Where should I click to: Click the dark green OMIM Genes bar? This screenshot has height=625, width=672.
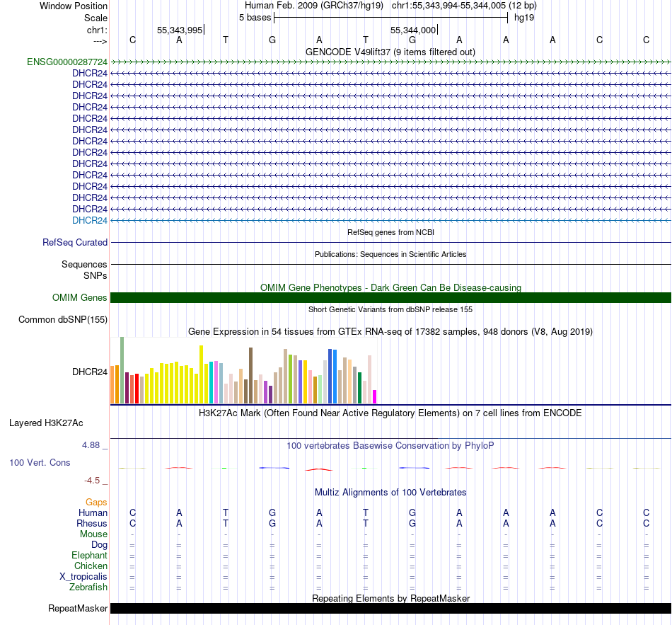point(390,298)
